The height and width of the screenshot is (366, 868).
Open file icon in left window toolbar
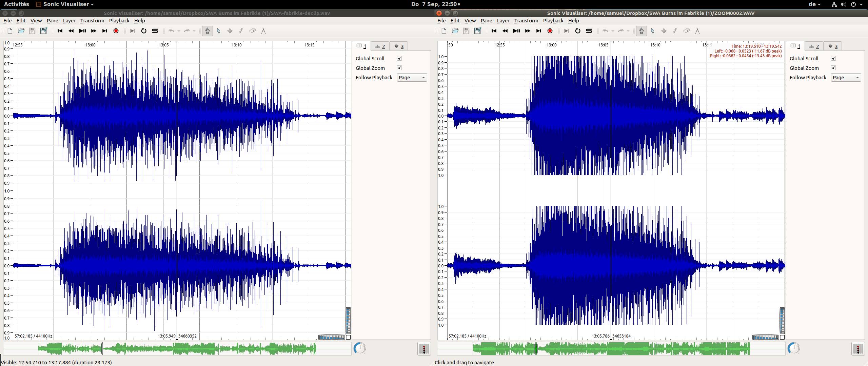21,31
